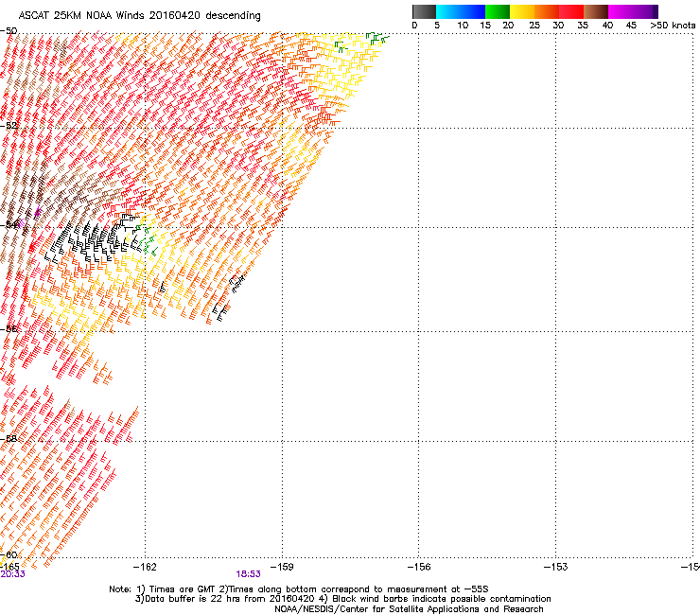Screen dimensions: 700x615
Task: Click the magenta-purple 40-50 knots color segment
Action: (633, 11)
